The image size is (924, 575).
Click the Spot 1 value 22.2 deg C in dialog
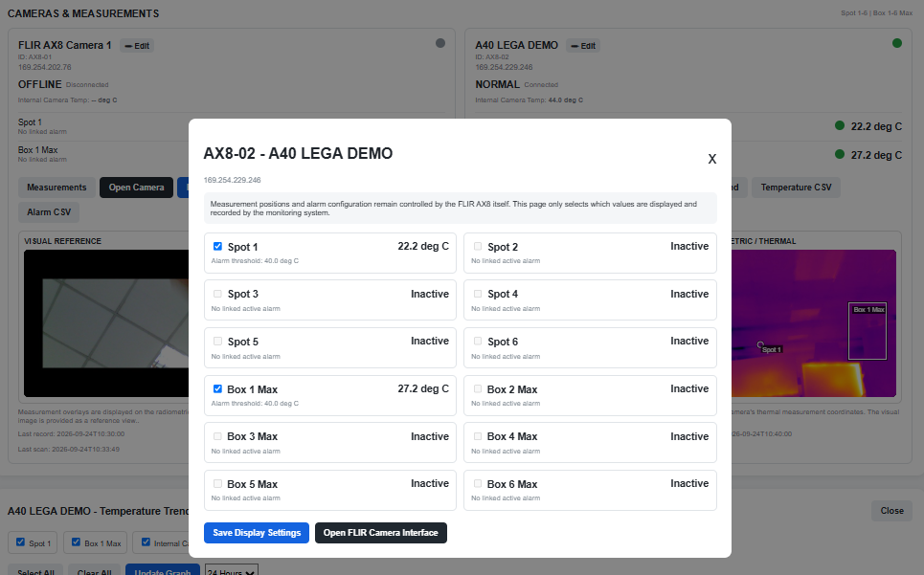click(x=423, y=246)
